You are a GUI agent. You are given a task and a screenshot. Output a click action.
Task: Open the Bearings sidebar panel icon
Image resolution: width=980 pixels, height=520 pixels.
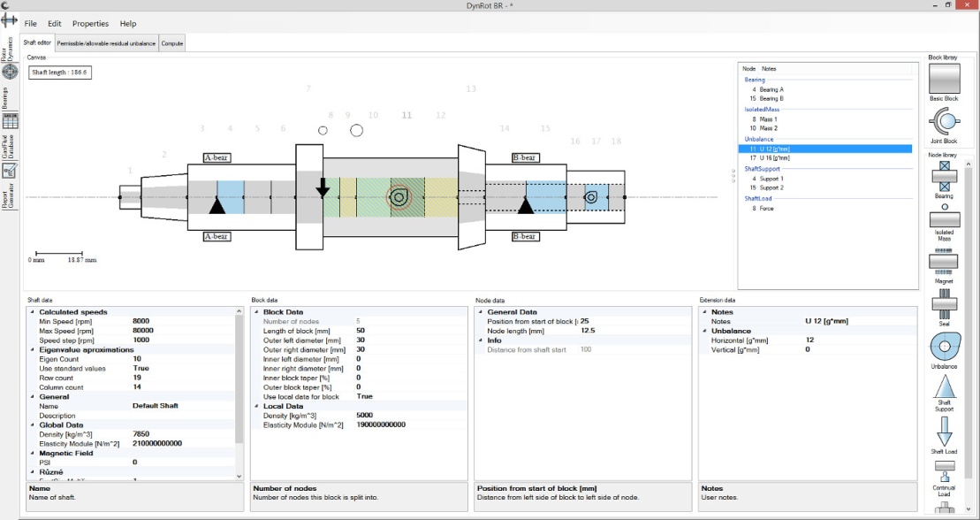point(10,73)
